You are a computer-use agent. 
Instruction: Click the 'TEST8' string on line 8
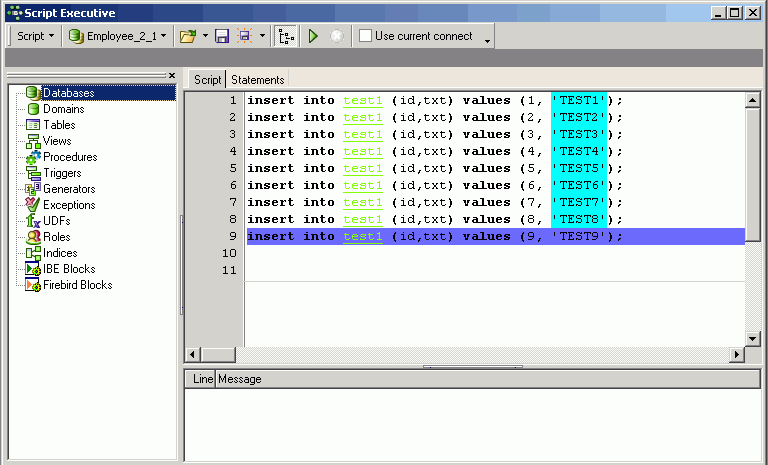579,219
